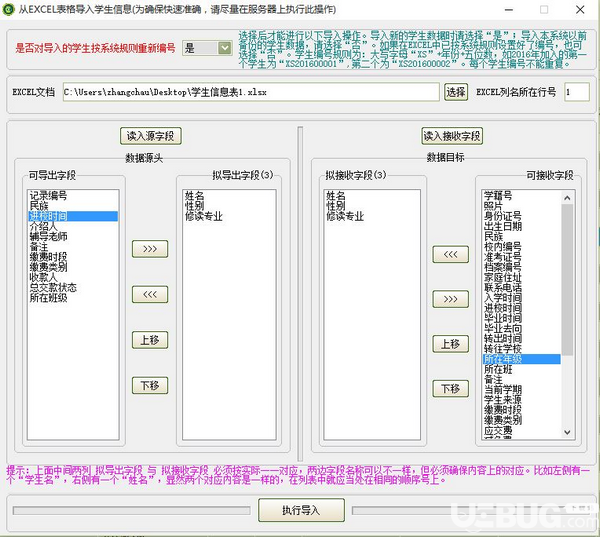Image resolution: width=600 pixels, height=537 pixels.
Task: Select 家庭住址 in 可接收字段 list
Action: [522, 277]
